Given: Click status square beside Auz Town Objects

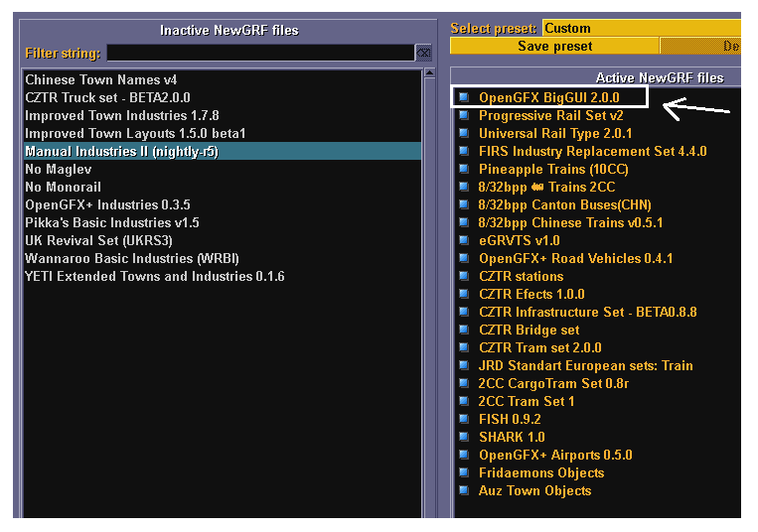Looking at the screenshot, I should pyautogui.click(x=464, y=490).
